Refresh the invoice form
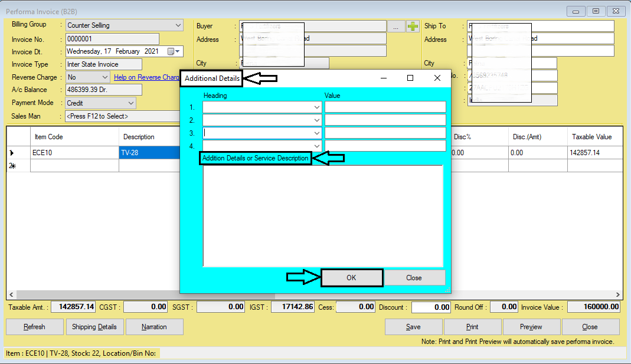 pyautogui.click(x=34, y=326)
